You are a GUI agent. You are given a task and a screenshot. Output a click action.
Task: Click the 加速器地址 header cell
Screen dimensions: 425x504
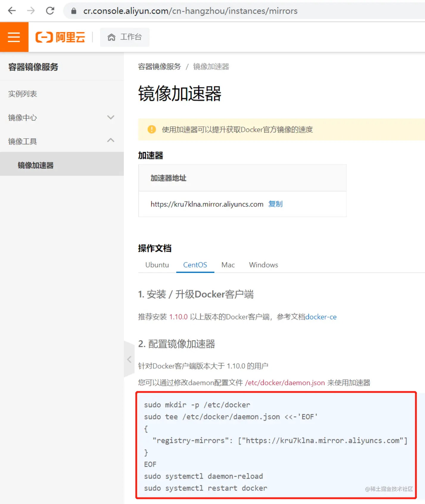point(242,178)
